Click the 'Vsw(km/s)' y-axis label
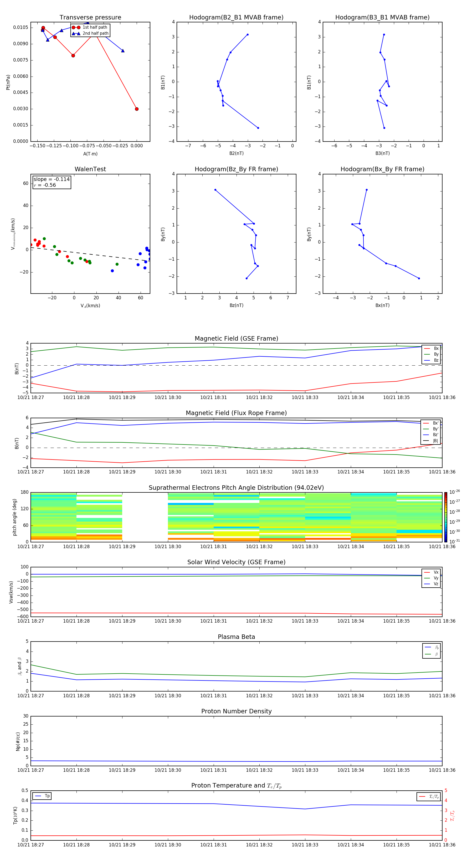Image resolution: width=473 pixels, height=868 pixels. (x=11, y=592)
